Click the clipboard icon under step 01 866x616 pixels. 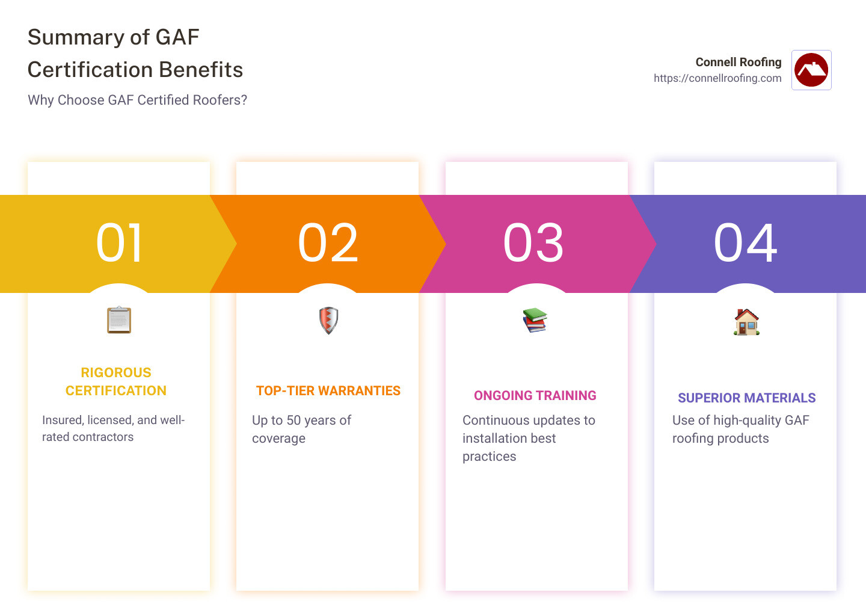tap(119, 320)
